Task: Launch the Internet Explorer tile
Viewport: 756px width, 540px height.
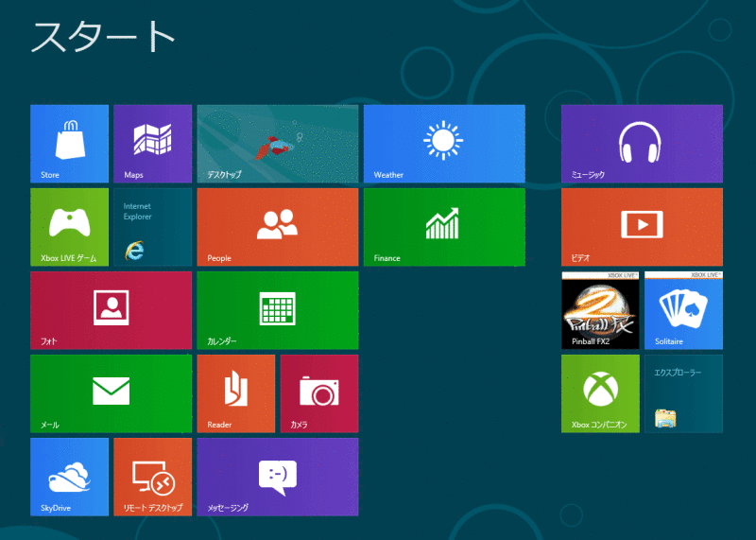Action: (x=153, y=227)
